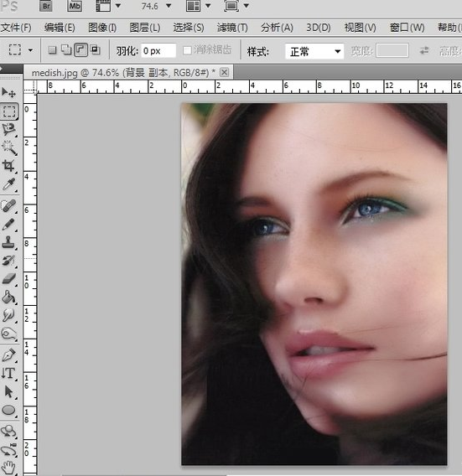Launch Adobe Bridge from the Br icon
The width and height of the screenshot is (462, 476).
tap(46, 6)
